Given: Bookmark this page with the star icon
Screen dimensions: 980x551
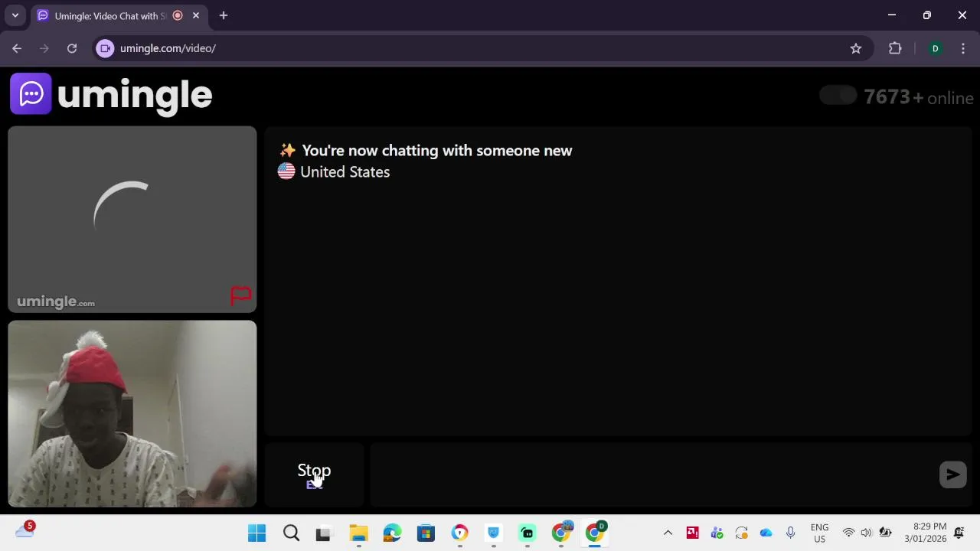Looking at the screenshot, I should point(856,48).
